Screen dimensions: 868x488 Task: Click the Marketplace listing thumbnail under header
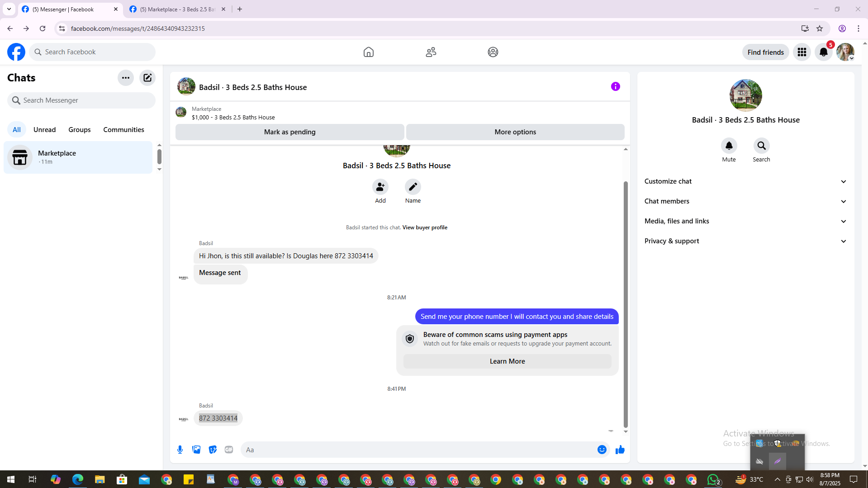181,112
